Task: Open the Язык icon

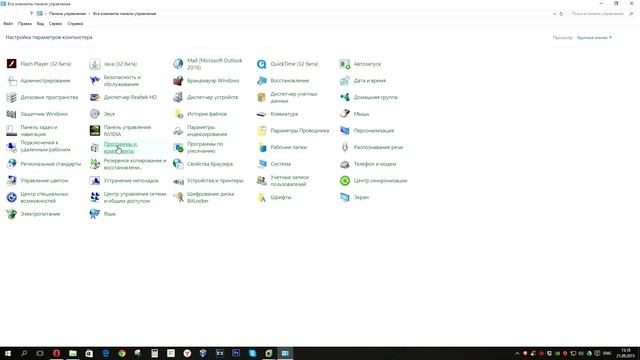Action: 95,214
